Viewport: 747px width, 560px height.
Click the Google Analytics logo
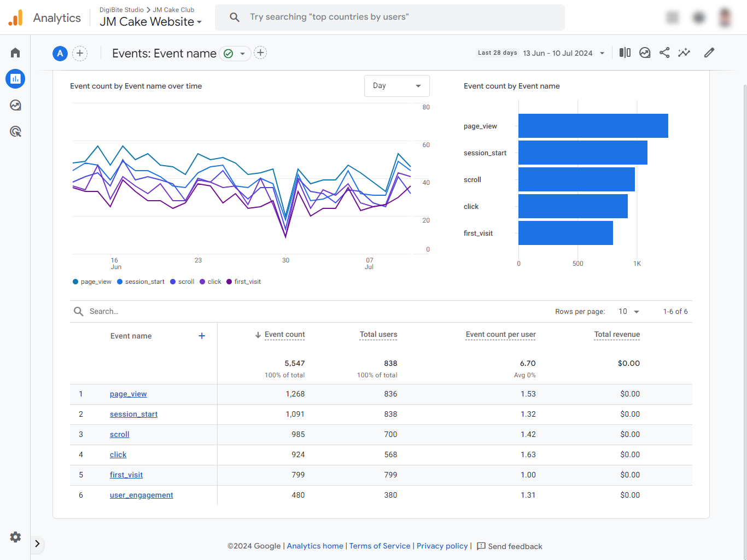click(16, 17)
